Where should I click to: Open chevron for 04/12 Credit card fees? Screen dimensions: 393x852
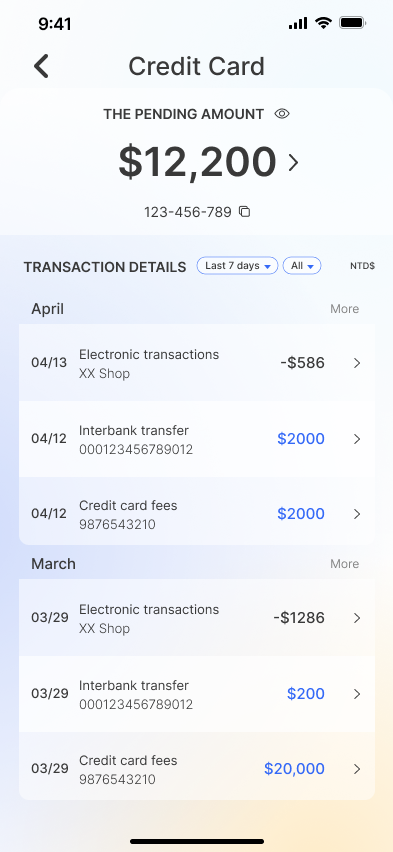point(357,514)
